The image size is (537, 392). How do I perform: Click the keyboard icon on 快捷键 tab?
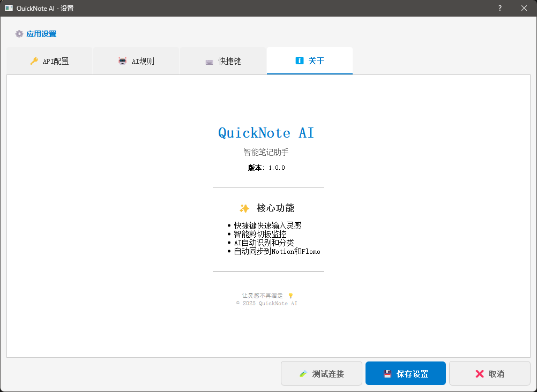[x=209, y=62]
